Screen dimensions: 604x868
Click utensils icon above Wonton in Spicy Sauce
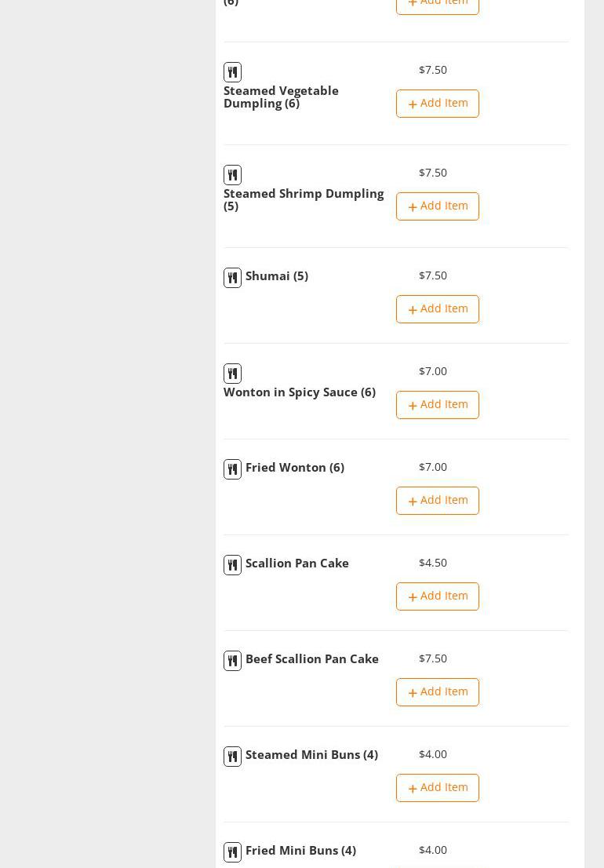232,374
